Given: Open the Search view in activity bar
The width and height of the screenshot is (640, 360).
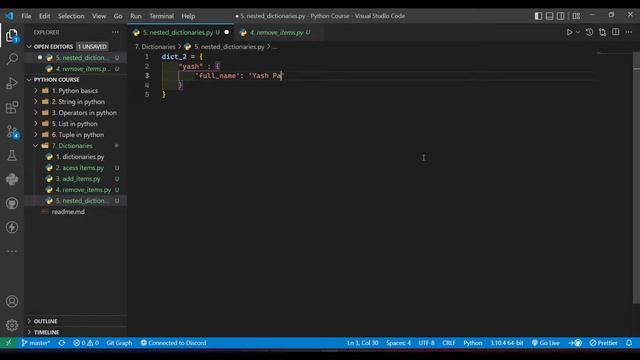Looking at the screenshot, I should tap(12, 60).
